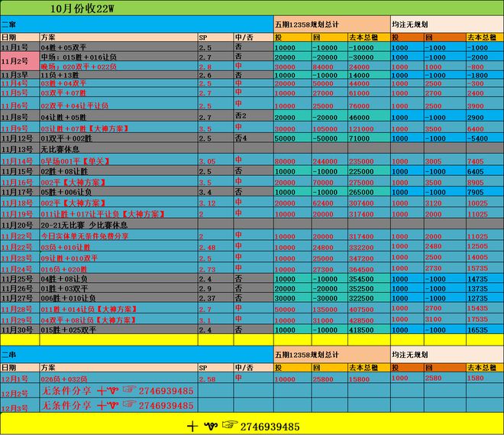Click the 20-21无比赛 少比赛休息 note
Viewport: 504px width, 435px height.
pos(83,226)
